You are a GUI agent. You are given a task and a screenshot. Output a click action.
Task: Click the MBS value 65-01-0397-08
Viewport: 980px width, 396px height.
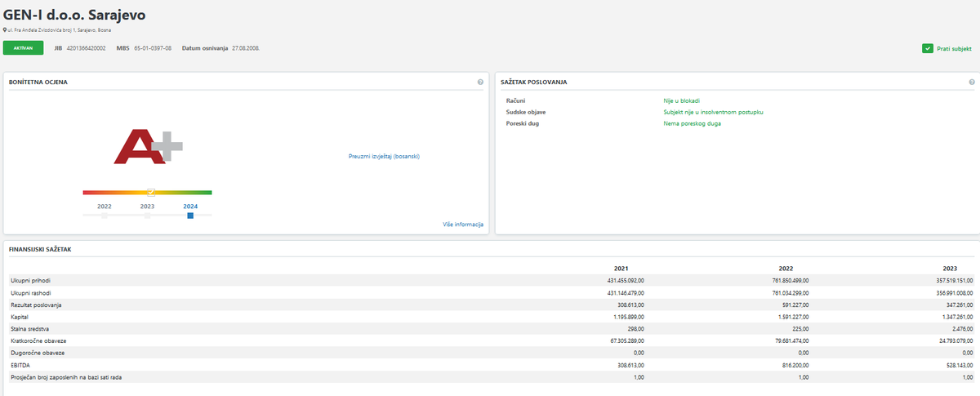[x=153, y=48]
